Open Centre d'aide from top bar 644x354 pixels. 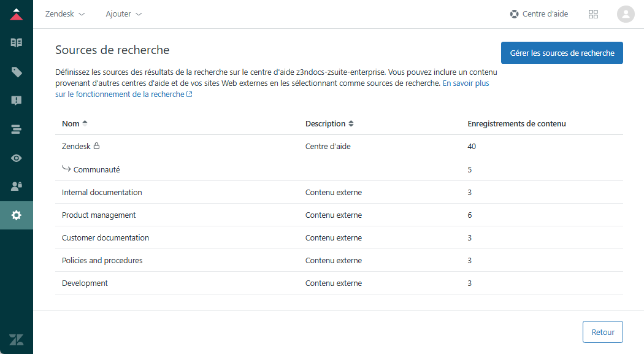tap(539, 14)
